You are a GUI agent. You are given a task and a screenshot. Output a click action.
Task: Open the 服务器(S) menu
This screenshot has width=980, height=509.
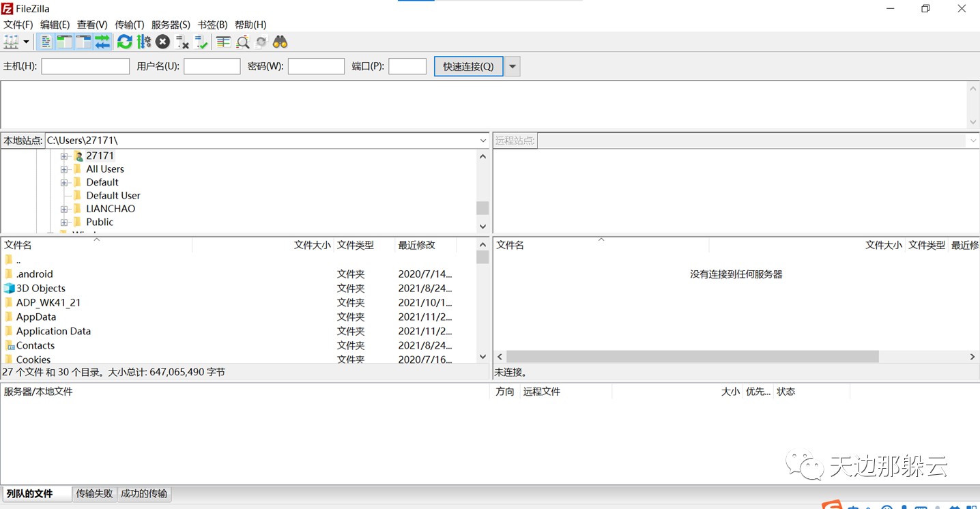click(171, 25)
